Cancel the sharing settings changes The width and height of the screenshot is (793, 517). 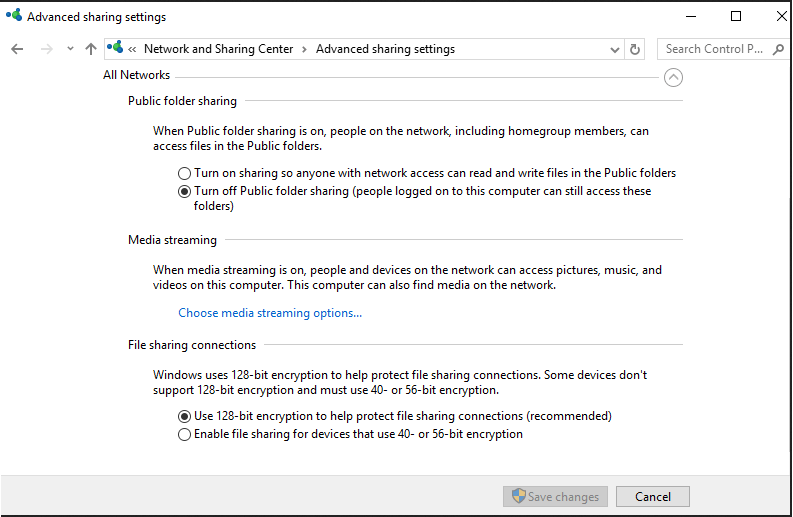[652, 497]
